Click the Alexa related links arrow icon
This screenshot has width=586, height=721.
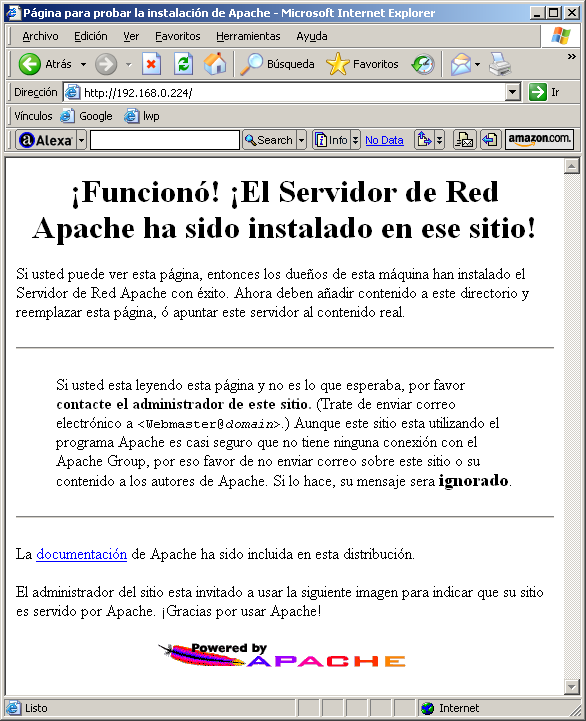424,140
